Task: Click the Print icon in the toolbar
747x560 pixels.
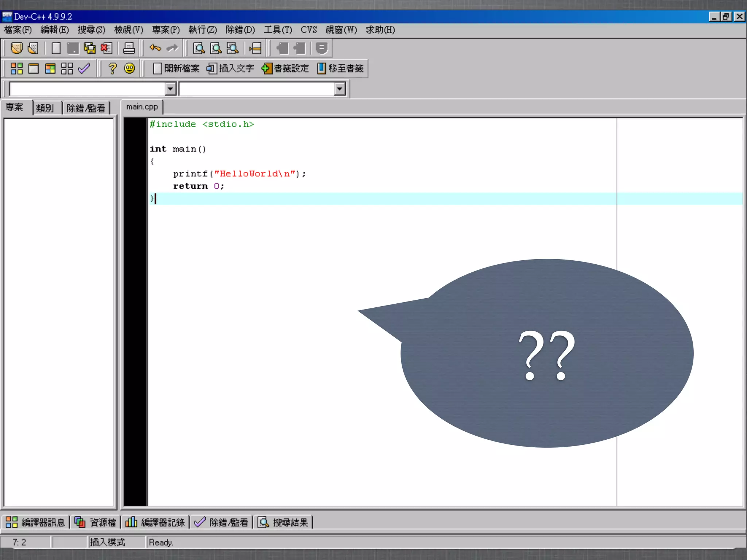Action: tap(129, 48)
